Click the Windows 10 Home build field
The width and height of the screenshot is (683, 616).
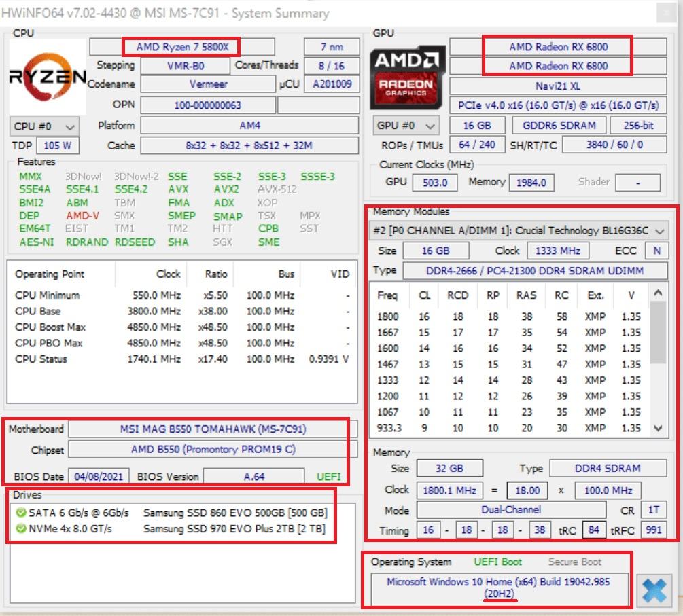pyautogui.click(x=500, y=587)
